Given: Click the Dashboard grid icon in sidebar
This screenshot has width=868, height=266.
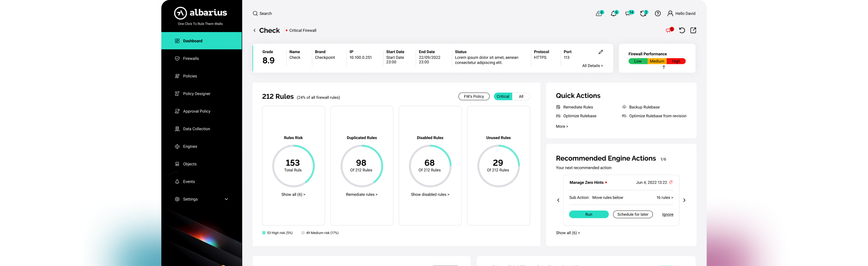Looking at the screenshot, I should point(177,41).
